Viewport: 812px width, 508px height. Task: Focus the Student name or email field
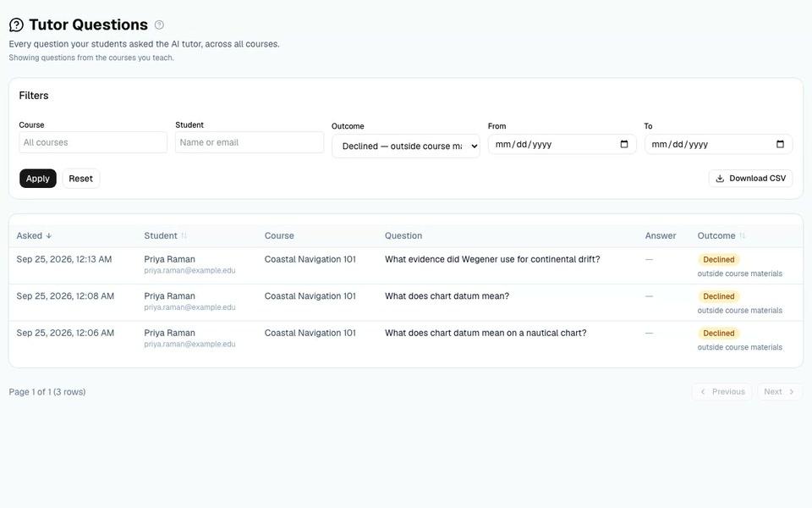(250, 142)
